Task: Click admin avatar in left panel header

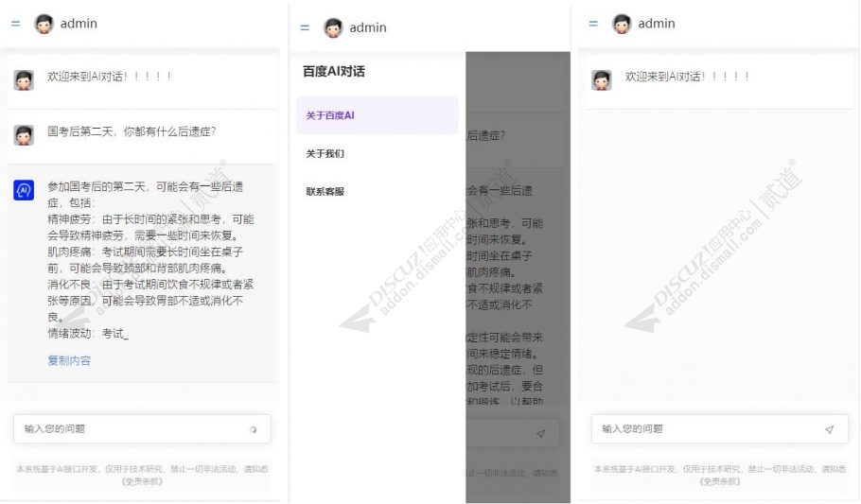Action: pyautogui.click(x=44, y=24)
